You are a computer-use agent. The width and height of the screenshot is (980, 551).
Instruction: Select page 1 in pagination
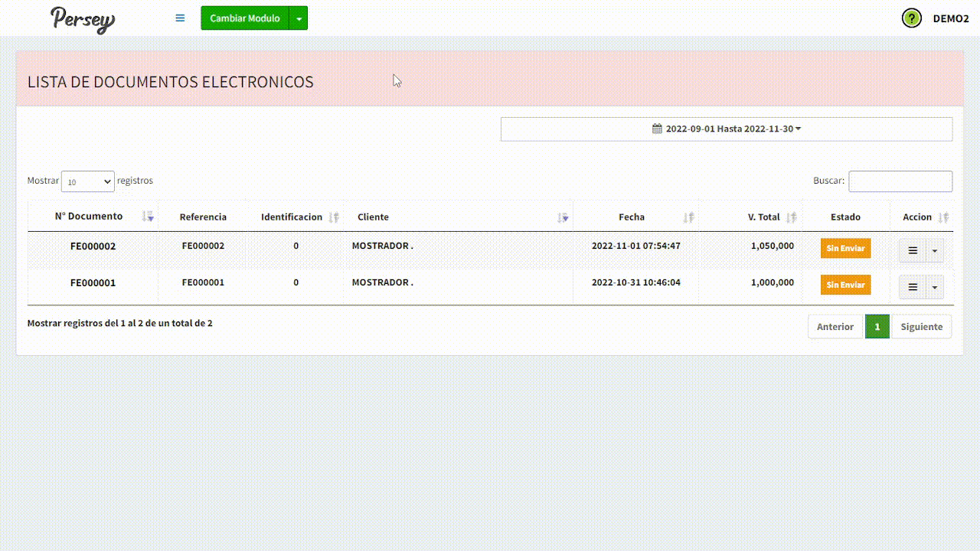coord(877,327)
